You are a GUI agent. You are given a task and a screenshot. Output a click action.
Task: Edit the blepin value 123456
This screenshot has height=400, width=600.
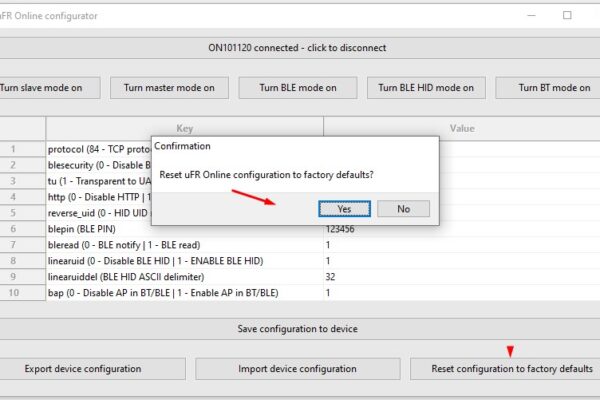(461, 229)
